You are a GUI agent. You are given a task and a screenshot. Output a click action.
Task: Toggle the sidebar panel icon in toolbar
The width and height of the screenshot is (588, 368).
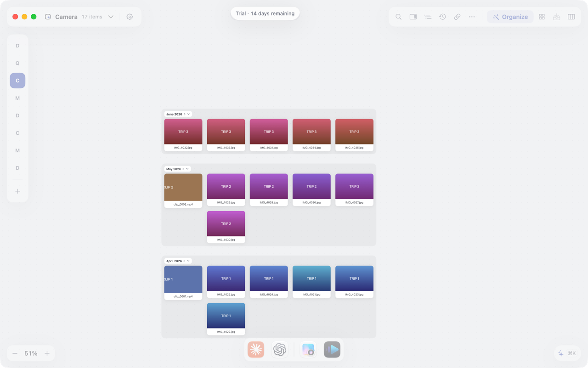[x=413, y=17]
